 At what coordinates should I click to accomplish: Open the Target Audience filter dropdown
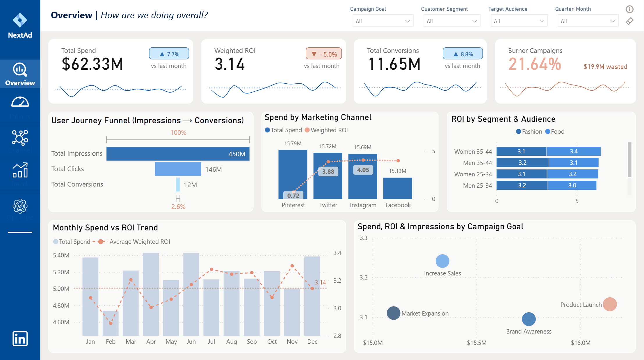tap(519, 21)
